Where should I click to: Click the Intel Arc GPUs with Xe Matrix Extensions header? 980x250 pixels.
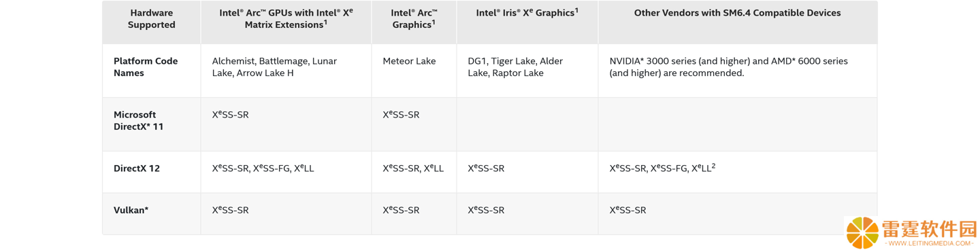(286, 18)
